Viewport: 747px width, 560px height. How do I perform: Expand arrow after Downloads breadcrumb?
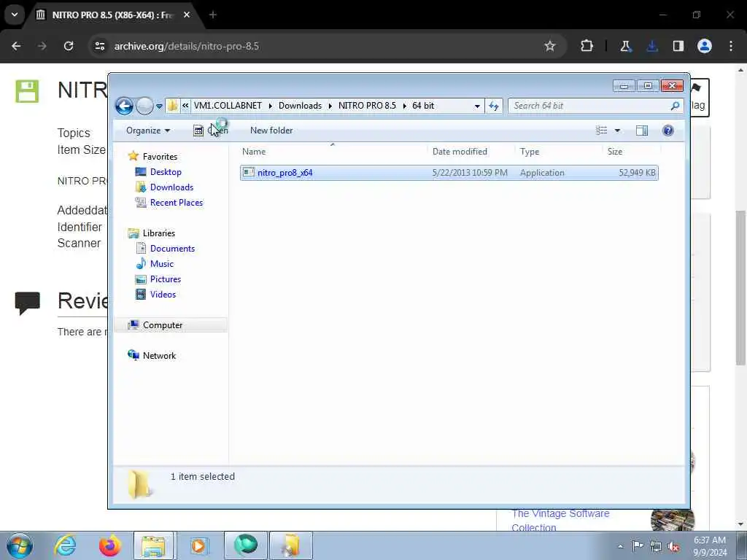[330, 106]
